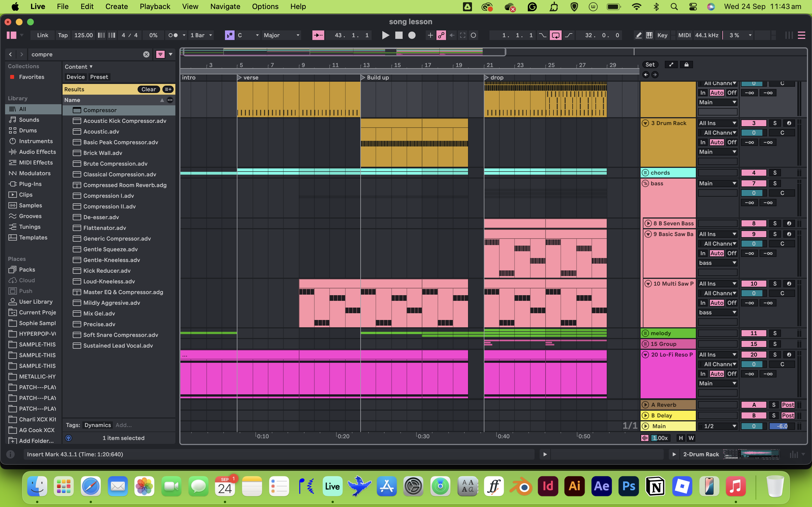Unfold the 3 Drum Rack track

coord(645,123)
